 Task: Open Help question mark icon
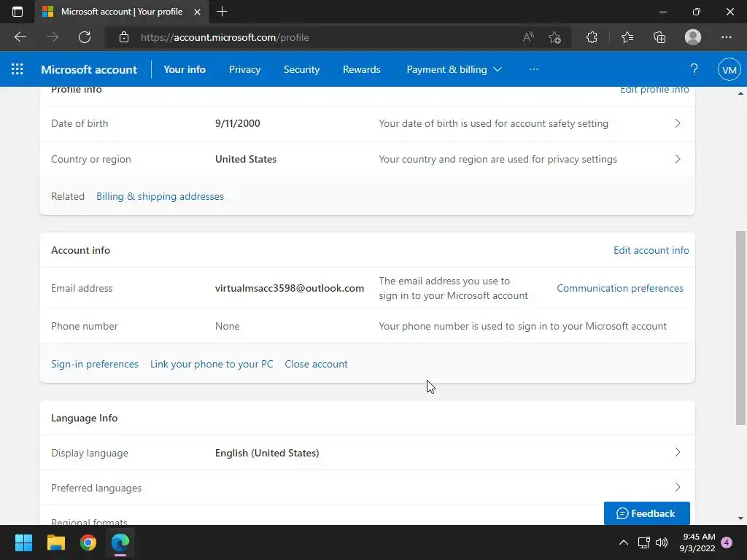click(x=694, y=69)
